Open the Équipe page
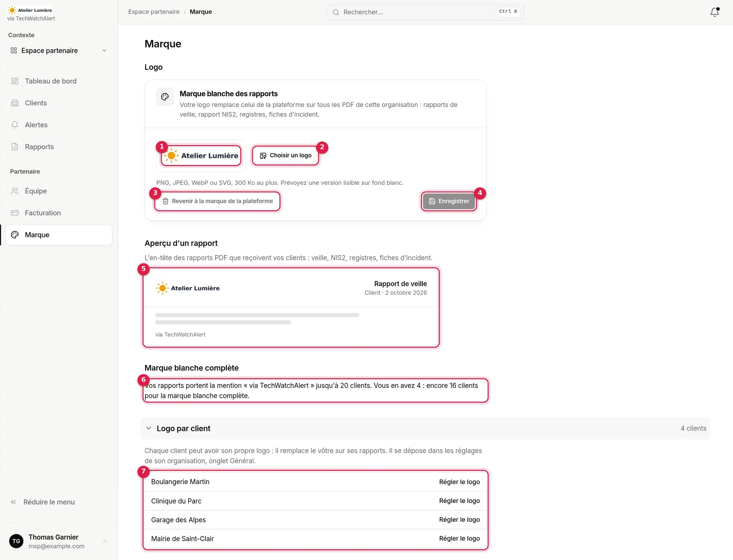Image resolution: width=733 pixels, height=560 pixels. (59, 191)
